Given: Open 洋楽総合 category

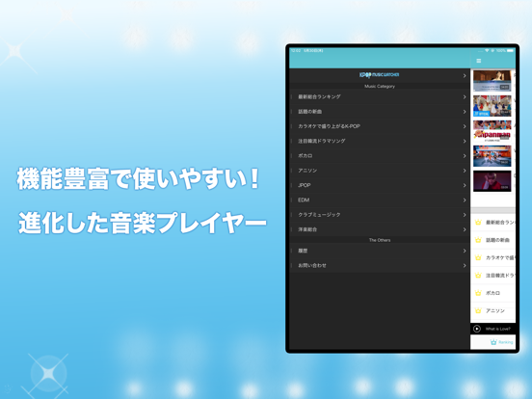Looking at the screenshot, I should tap(380, 229).
